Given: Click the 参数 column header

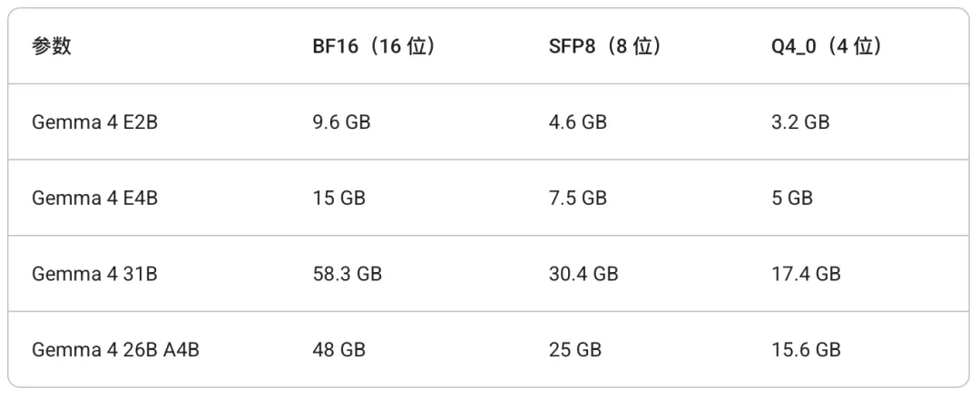Looking at the screenshot, I should [x=52, y=47].
